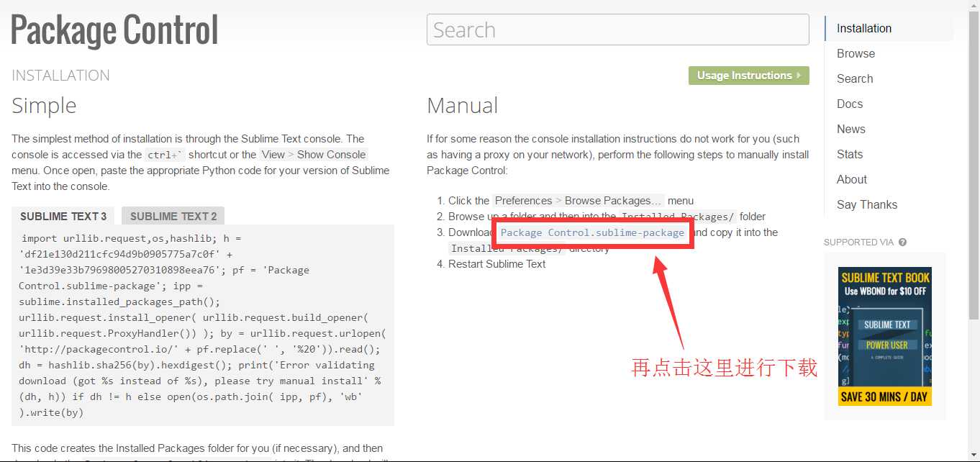This screenshot has width=980, height=462.
Task: Click the 'Simple' section heading
Action: click(x=44, y=106)
